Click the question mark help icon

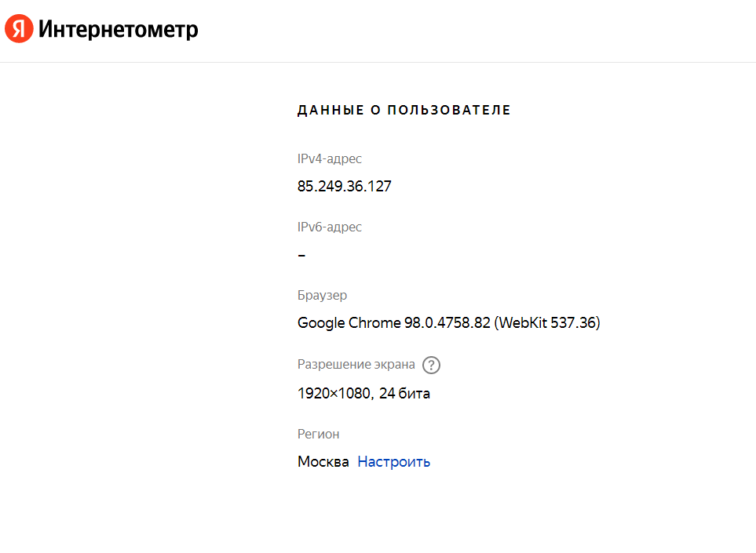(432, 365)
